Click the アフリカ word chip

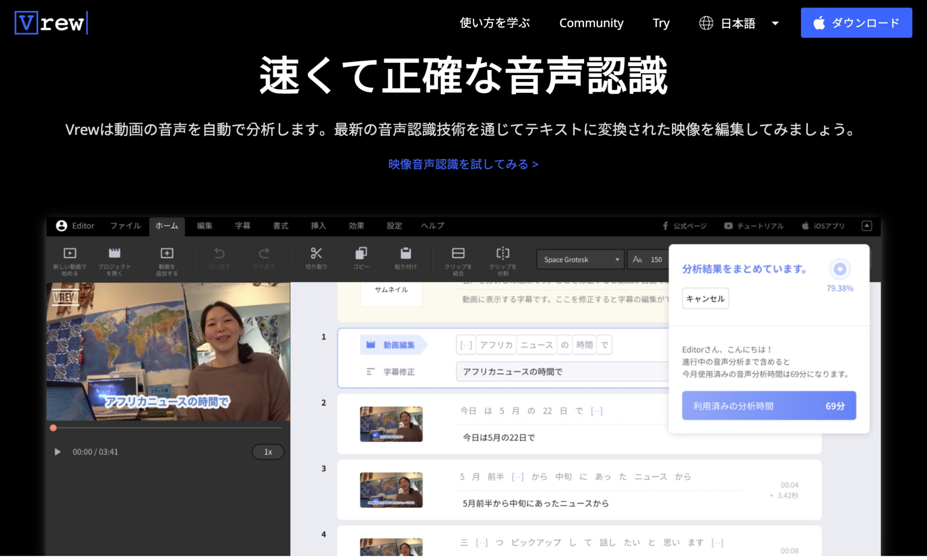(x=496, y=345)
